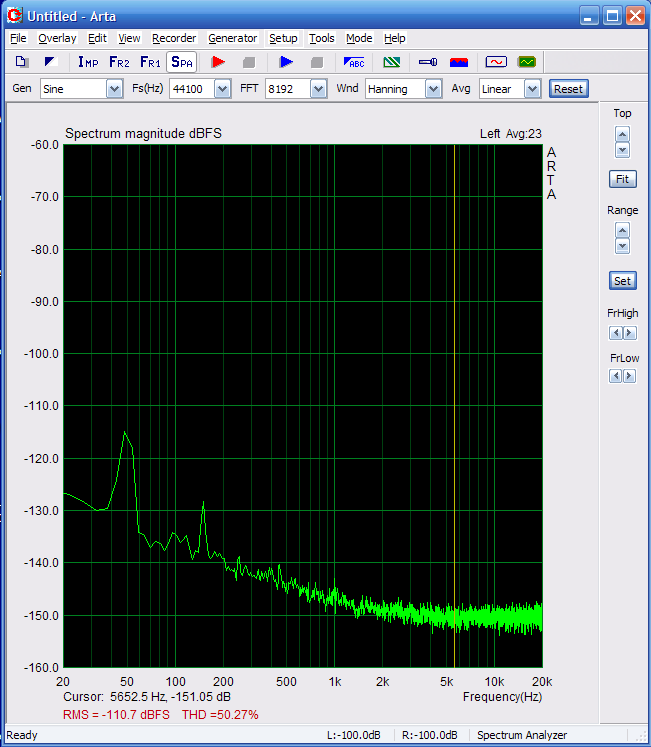Viewport: 651px width, 747px height.
Task: Click the red sine wave icon
Action: (496, 62)
